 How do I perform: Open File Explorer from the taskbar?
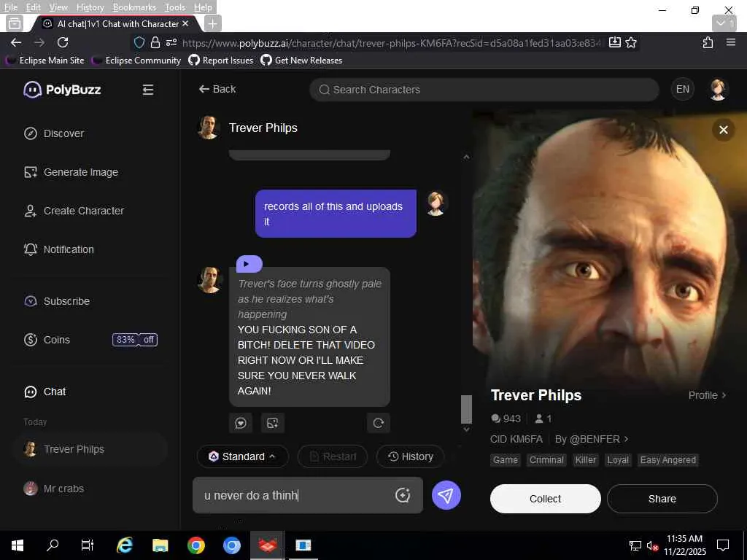pyautogui.click(x=160, y=545)
